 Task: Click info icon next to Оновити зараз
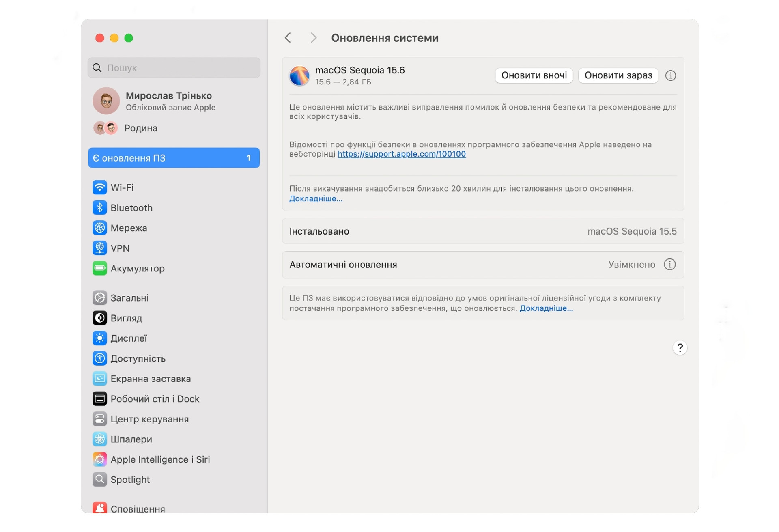670,75
